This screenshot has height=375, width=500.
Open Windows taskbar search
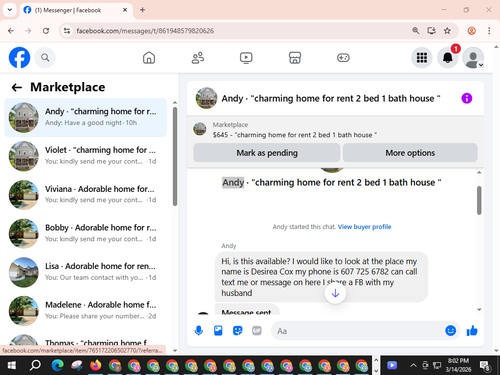tap(35, 366)
